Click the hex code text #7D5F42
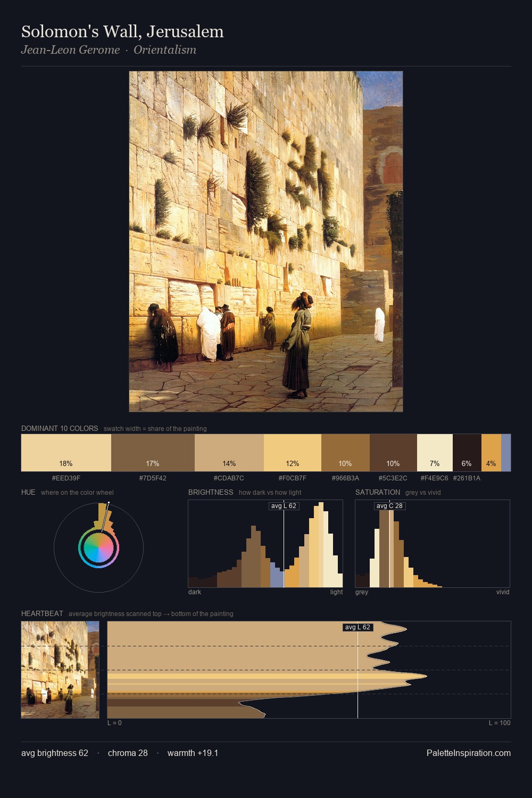 (x=153, y=478)
